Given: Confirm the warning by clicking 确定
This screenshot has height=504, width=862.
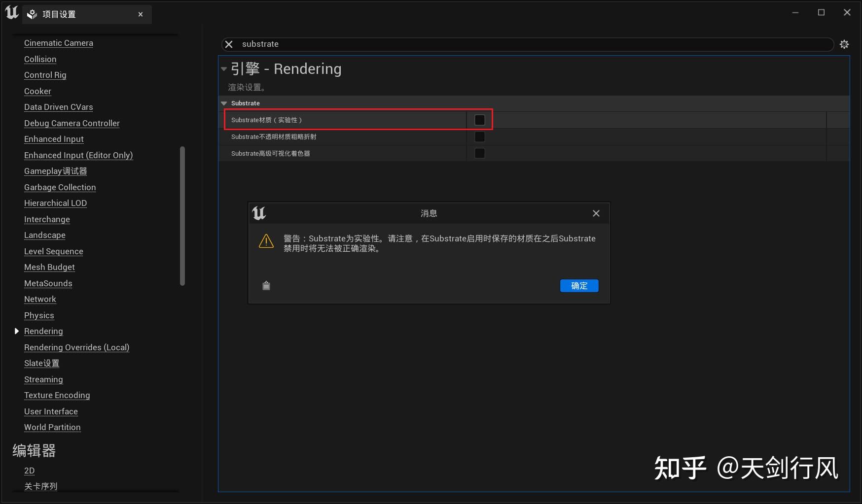Looking at the screenshot, I should pyautogui.click(x=578, y=286).
